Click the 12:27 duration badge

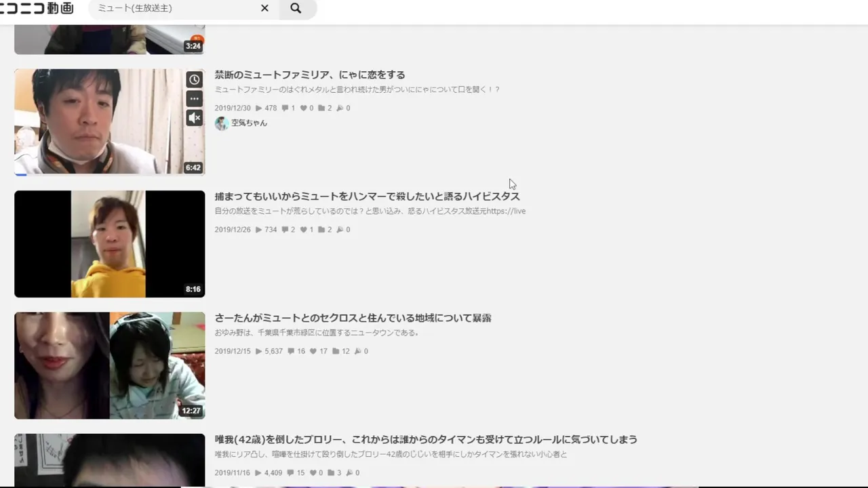point(191,411)
